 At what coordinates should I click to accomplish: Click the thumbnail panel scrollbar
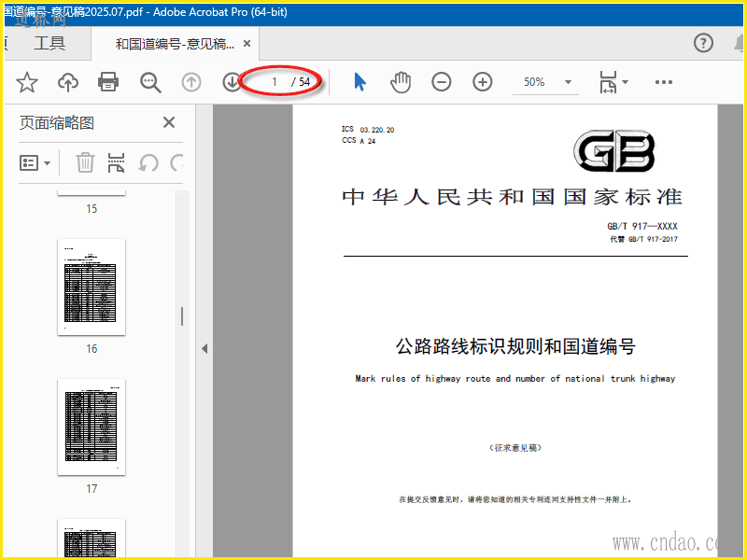pyautogui.click(x=182, y=373)
